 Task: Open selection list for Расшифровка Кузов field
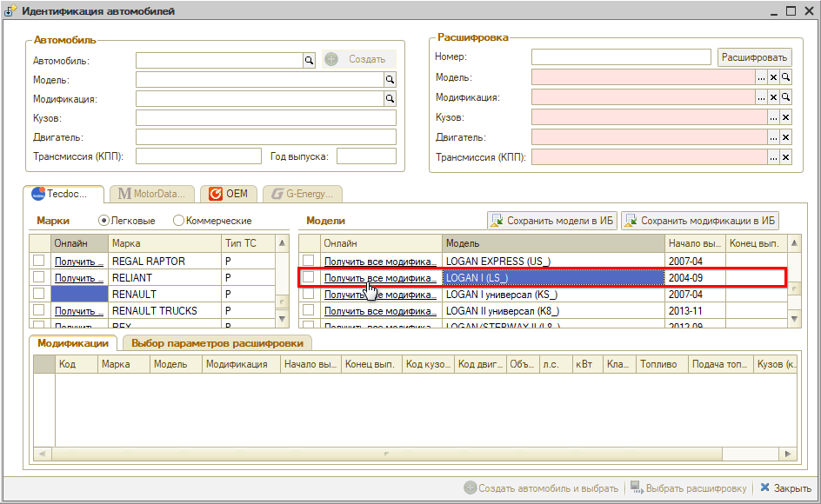(773, 117)
